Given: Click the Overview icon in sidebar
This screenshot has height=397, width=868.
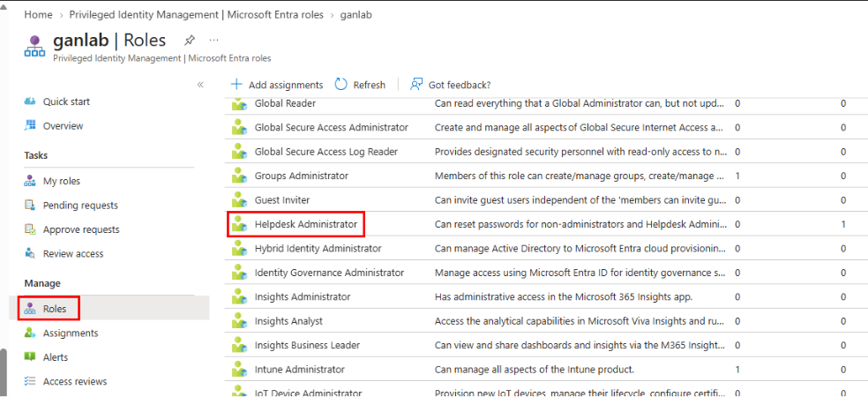Looking at the screenshot, I should 31,125.
